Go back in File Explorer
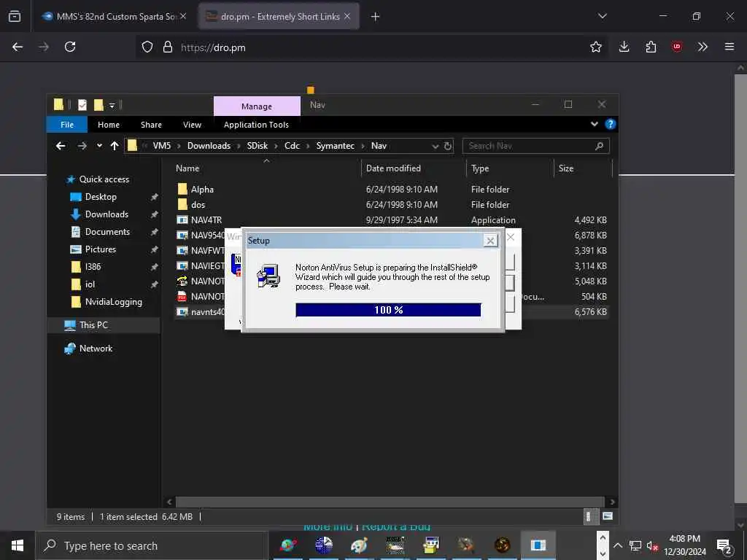747x560 pixels. (61, 146)
